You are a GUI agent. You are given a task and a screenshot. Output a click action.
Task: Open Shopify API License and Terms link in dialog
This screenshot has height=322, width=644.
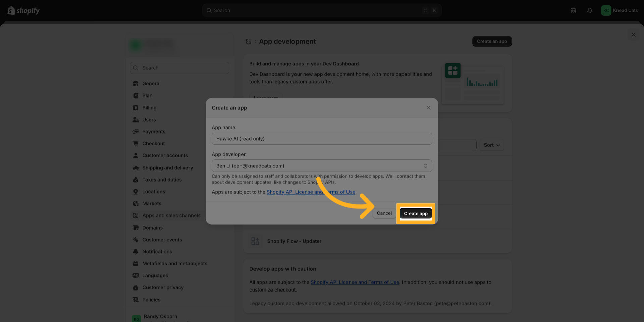(311, 192)
